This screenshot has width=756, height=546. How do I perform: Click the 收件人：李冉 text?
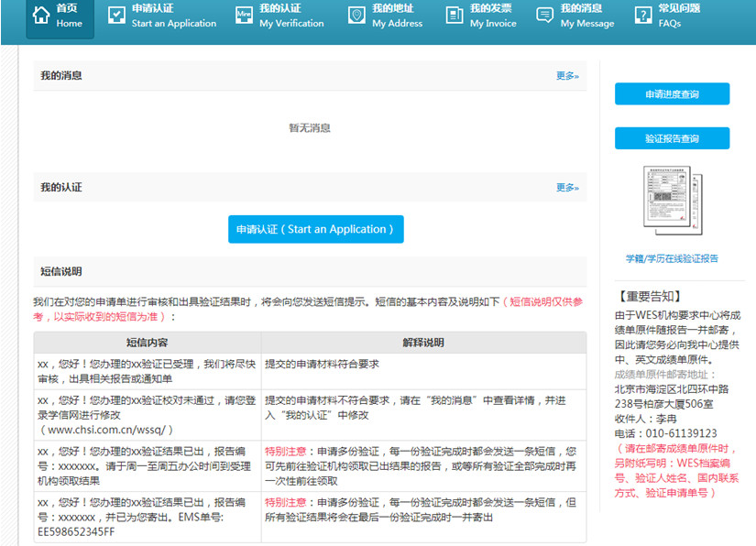pyautogui.click(x=646, y=419)
